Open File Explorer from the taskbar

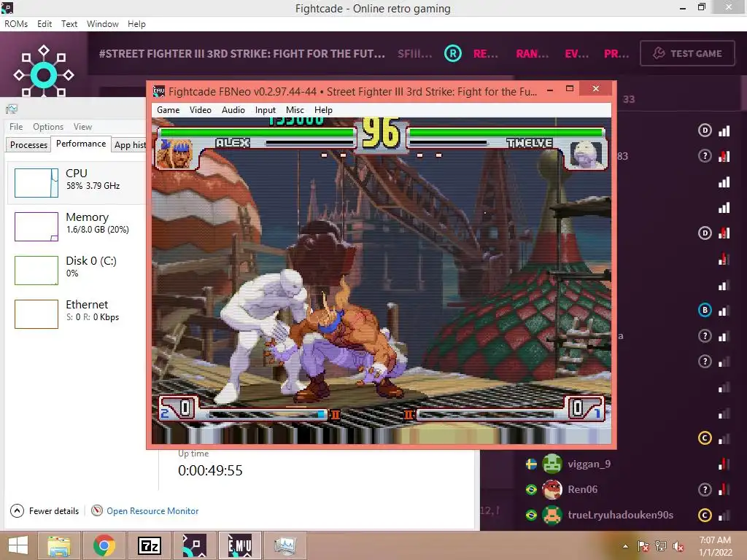coord(59,545)
